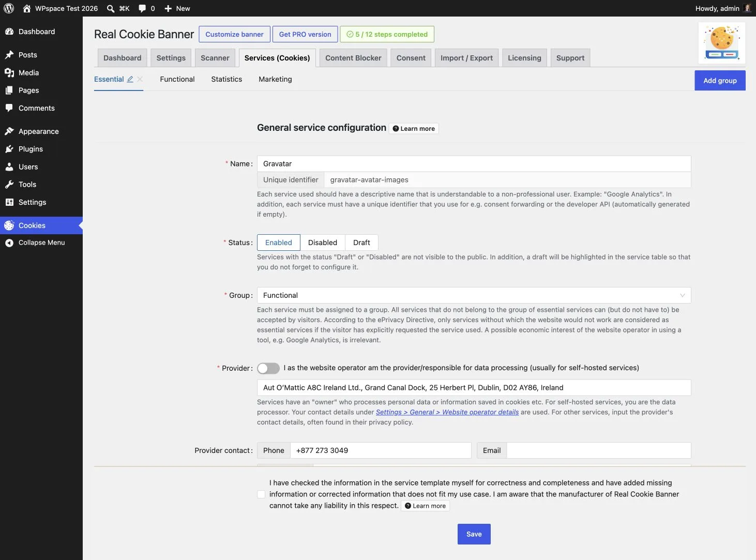Click the Collapse Menu arrow icon
Viewport: 756px width, 560px height.
click(x=9, y=243)
